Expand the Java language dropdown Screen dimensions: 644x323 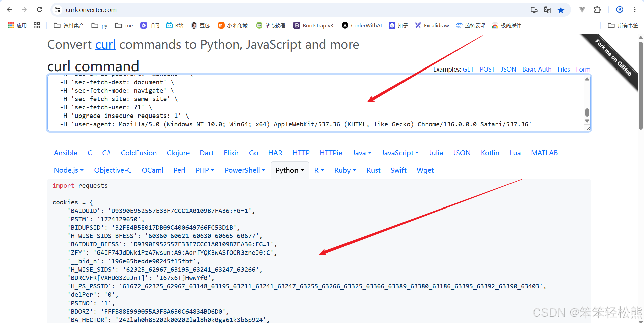click(362, 153)
